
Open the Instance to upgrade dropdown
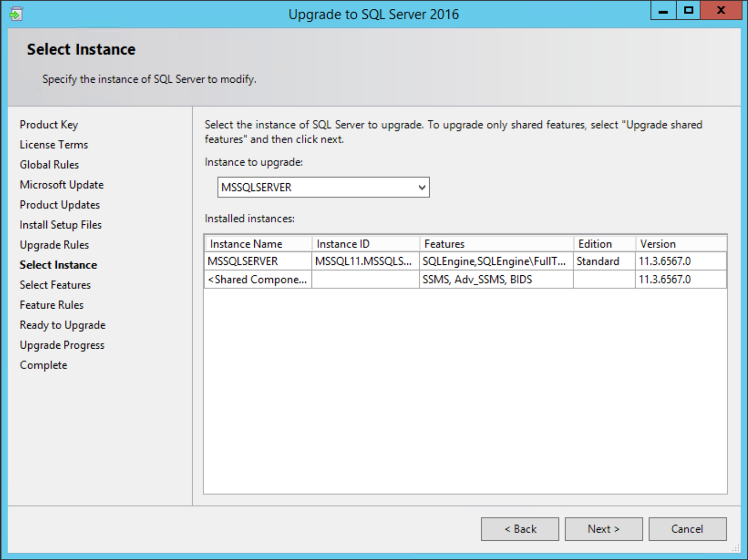[x=323, y=187]
